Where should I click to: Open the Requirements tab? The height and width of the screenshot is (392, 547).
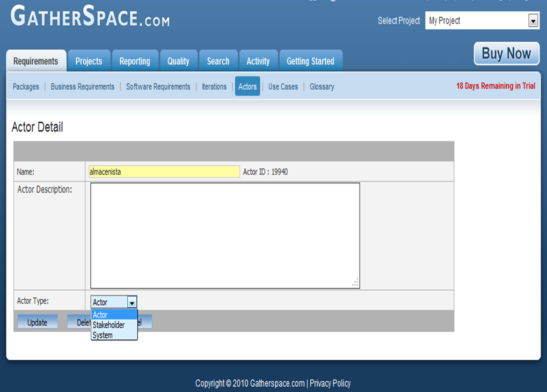coord(35,61)
